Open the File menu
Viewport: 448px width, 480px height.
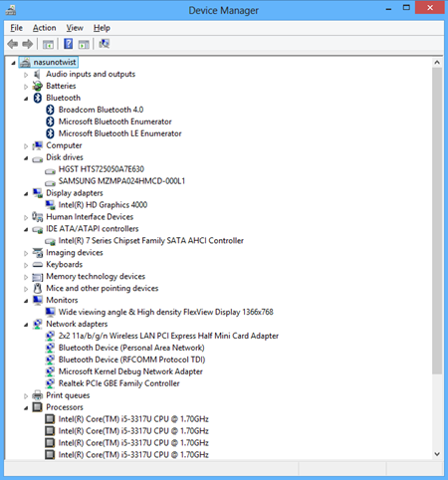coord(16,28)
